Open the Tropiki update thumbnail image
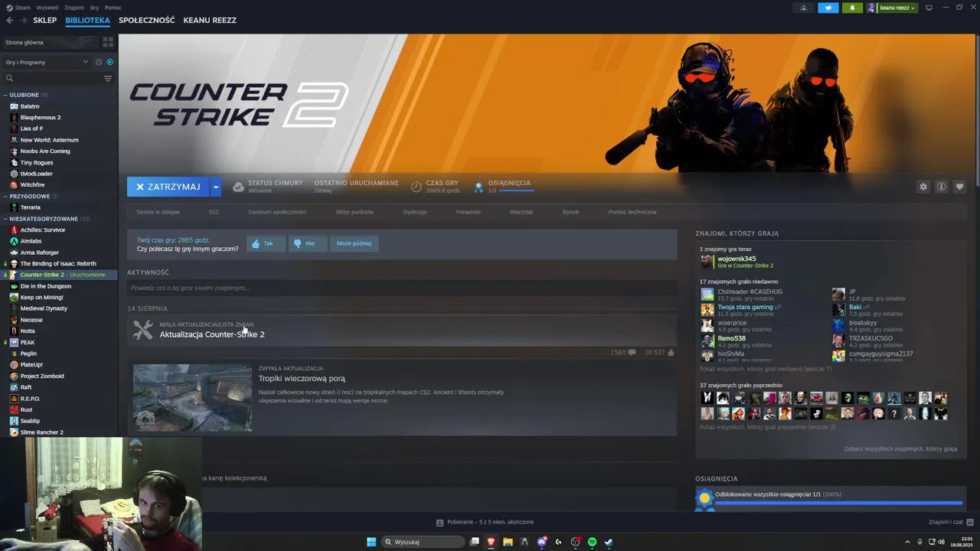Screen dimensions: 980x551 pos(192,398)
